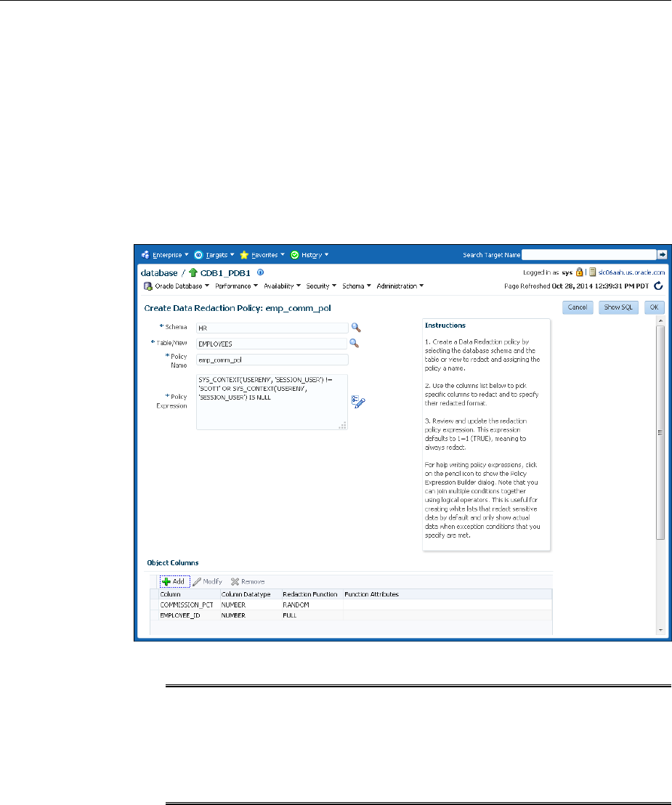Viewport: 672px width, 805px height.
Task: Click the History clock icon
Action: click(x=295, y=254)
